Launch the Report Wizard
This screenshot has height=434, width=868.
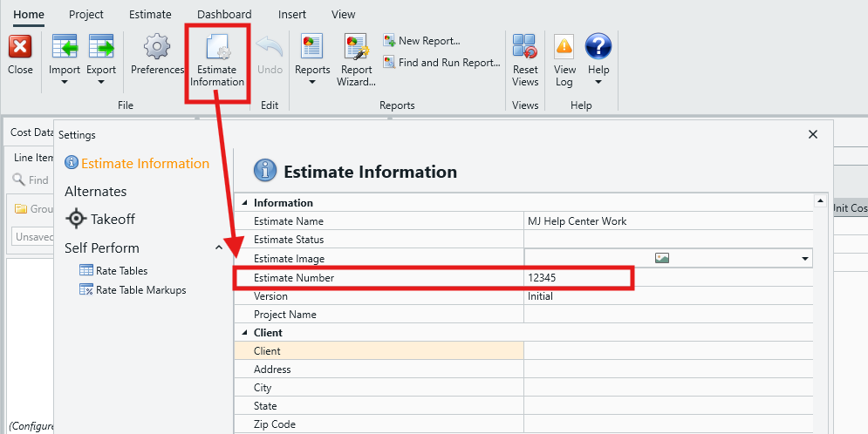(356, 59)
